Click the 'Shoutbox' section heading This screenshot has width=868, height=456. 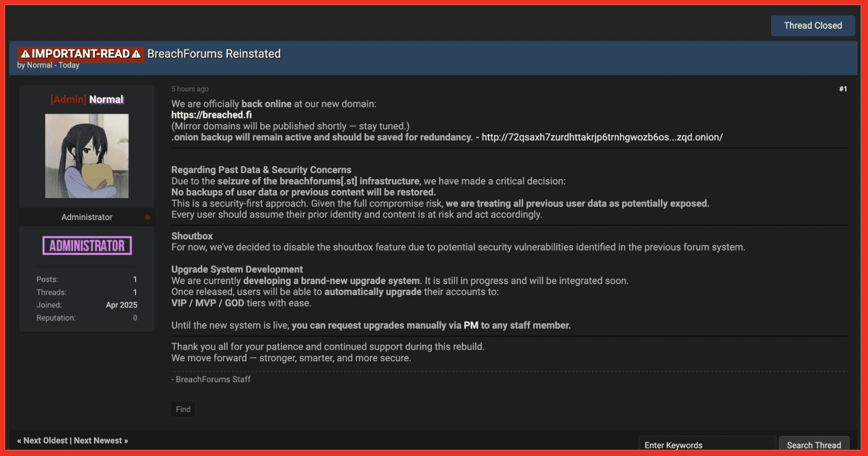[192, 236]
